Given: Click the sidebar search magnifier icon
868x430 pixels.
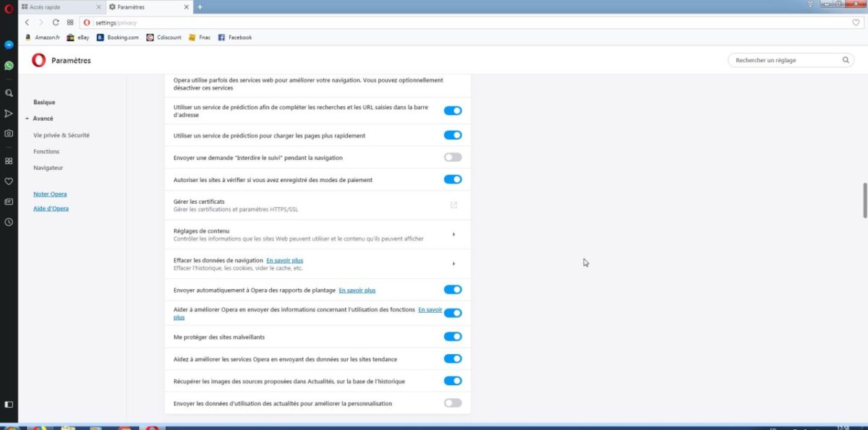Looking at the screenshot, I should pyautogui.click(x=9, y=93).
